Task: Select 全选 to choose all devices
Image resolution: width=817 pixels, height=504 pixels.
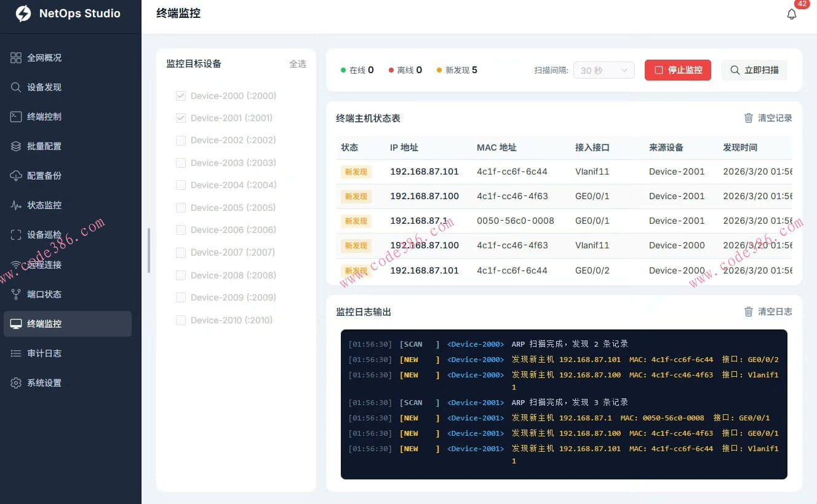Action: [298, 63]
